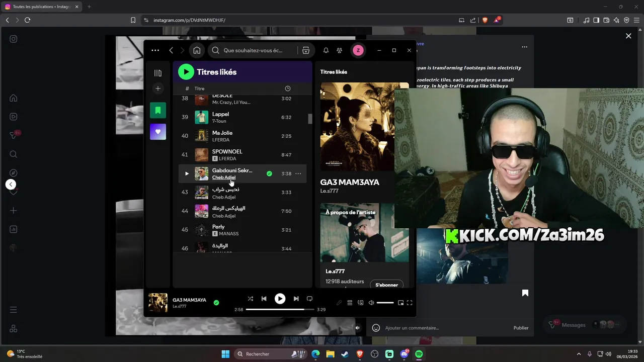The image size is (644, 362).
Task: Open Spotify three-dot main menu
Action: point(155,50)
